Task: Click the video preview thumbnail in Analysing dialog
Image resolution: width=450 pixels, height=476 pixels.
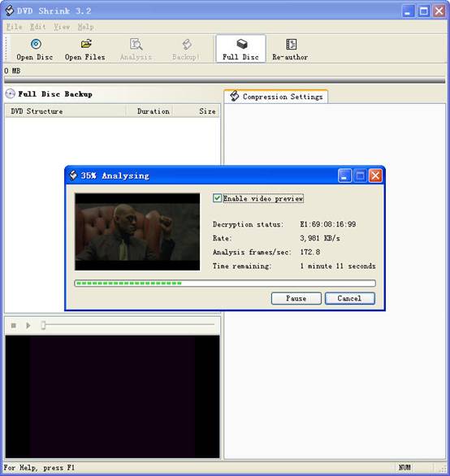Action: pyautogui.click(x=137, y=232)
